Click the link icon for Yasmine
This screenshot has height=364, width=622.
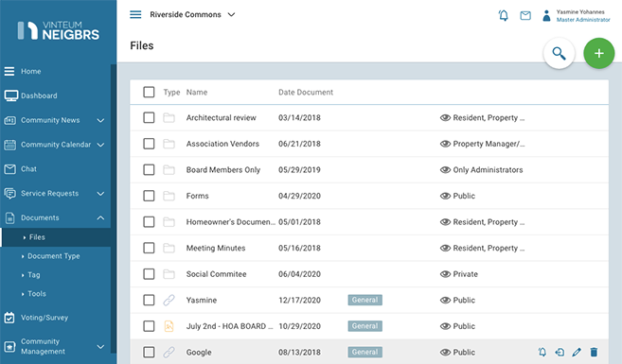coord(169,300)
